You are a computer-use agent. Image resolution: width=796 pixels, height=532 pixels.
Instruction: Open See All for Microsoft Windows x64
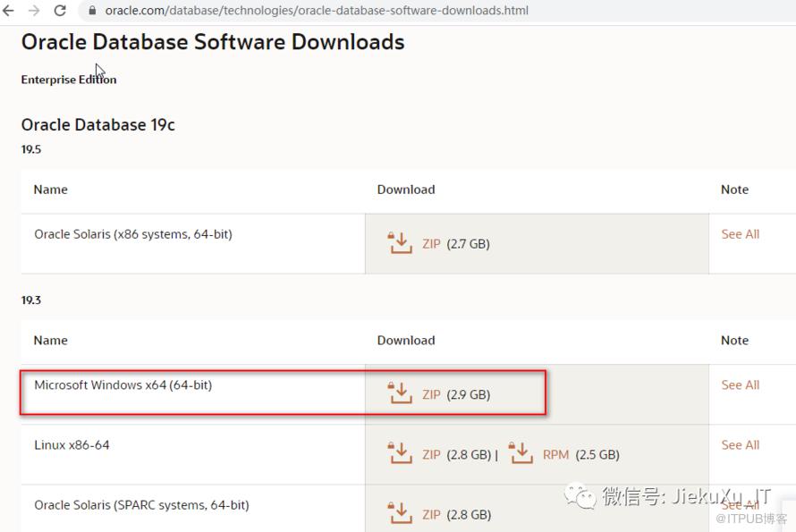(740, 384)
